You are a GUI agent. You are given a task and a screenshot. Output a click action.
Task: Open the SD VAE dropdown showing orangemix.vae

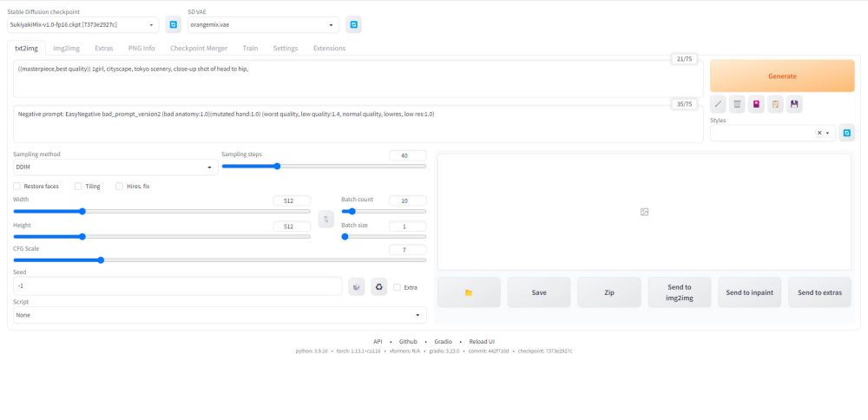263,25
